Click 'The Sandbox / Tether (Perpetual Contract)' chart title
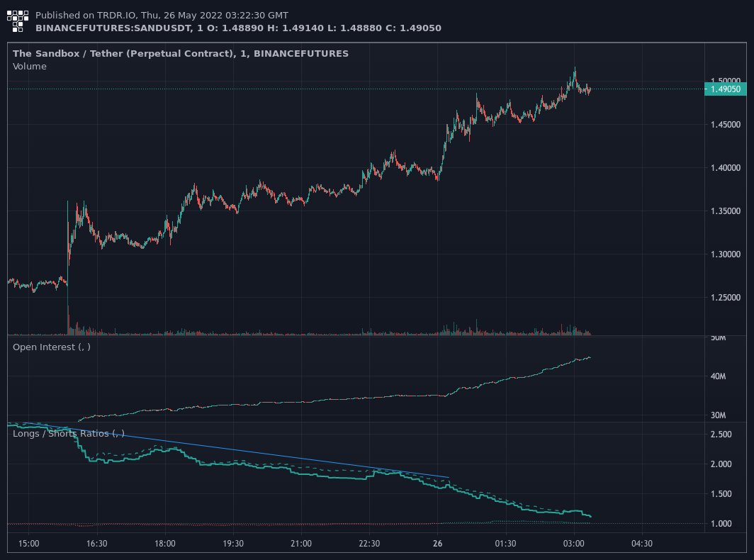Screen dimensions: 754x560 (x=180, y=53)
